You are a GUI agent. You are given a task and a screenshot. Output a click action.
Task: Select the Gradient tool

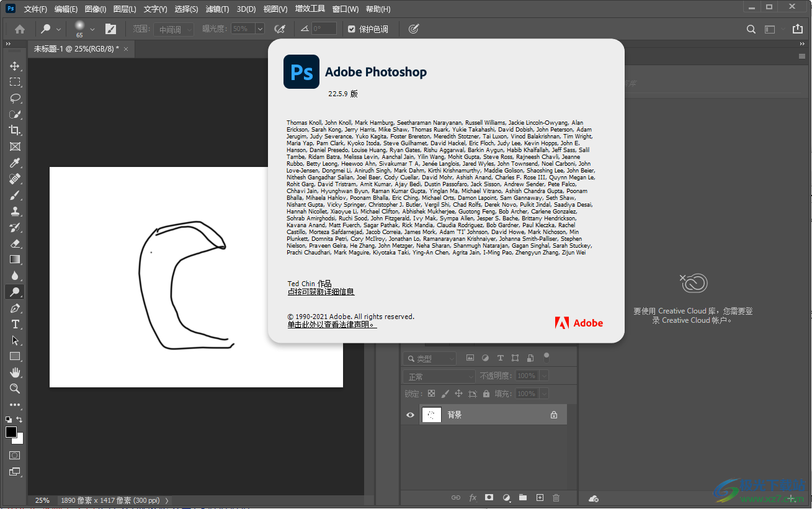(x=15, y=259)
